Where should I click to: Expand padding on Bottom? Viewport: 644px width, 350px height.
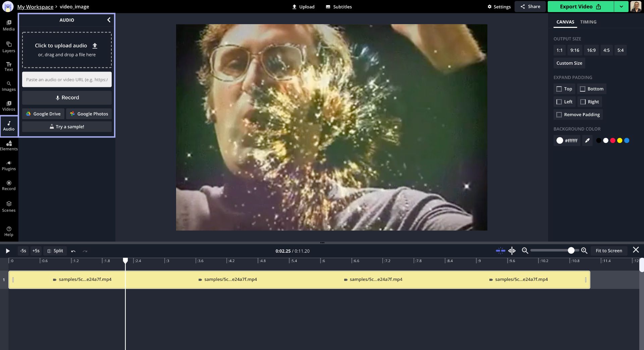(592, 89)
